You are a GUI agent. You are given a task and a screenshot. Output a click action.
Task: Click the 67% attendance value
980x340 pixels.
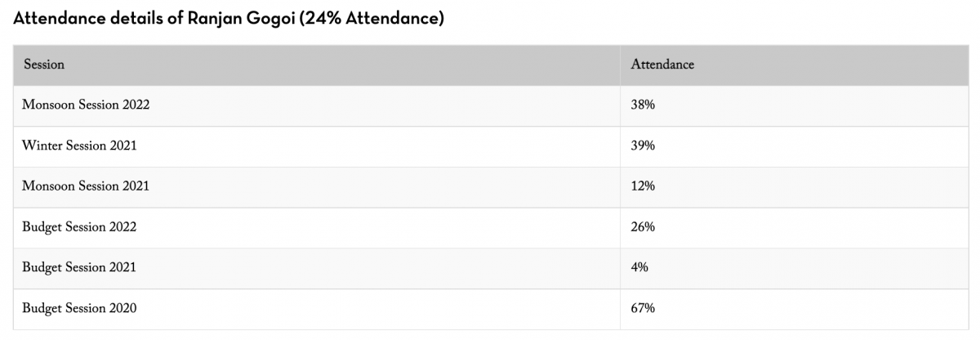pyautogui.click(x=643, y=308)
